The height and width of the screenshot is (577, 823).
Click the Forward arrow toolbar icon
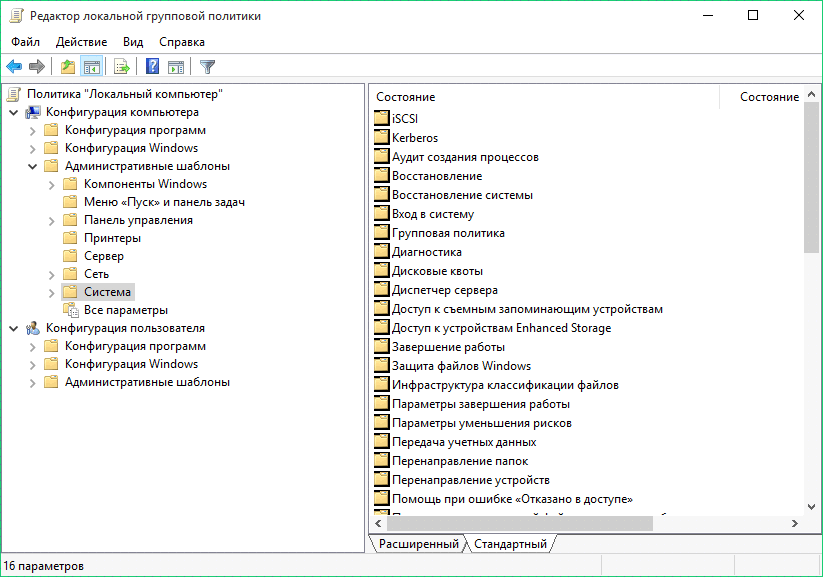pos(37,67)
